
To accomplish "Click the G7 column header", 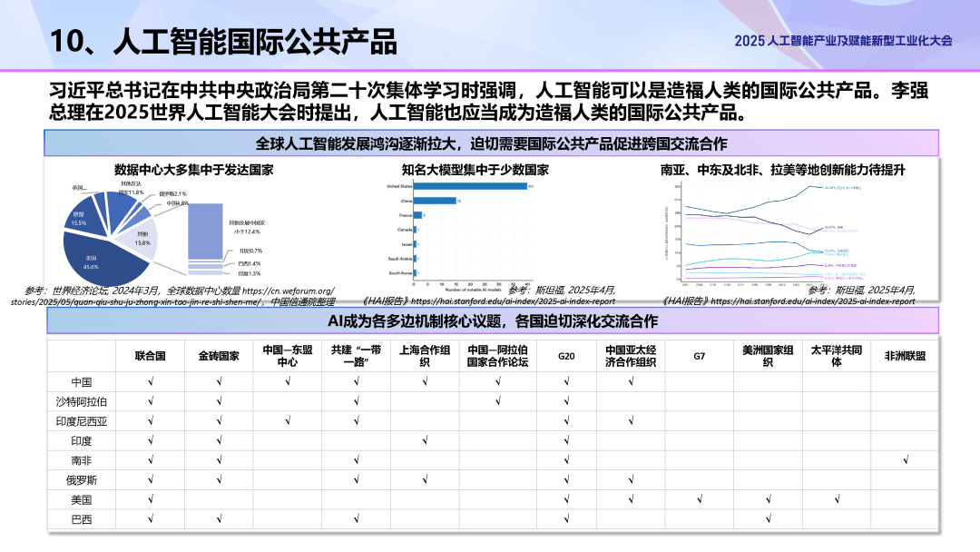I will (x=699, y=357).
